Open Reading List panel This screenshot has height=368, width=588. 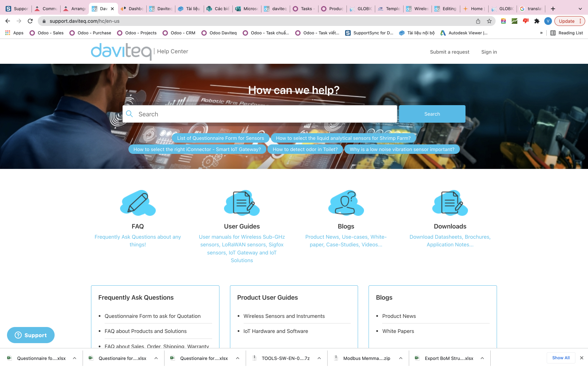coord(567,33)
